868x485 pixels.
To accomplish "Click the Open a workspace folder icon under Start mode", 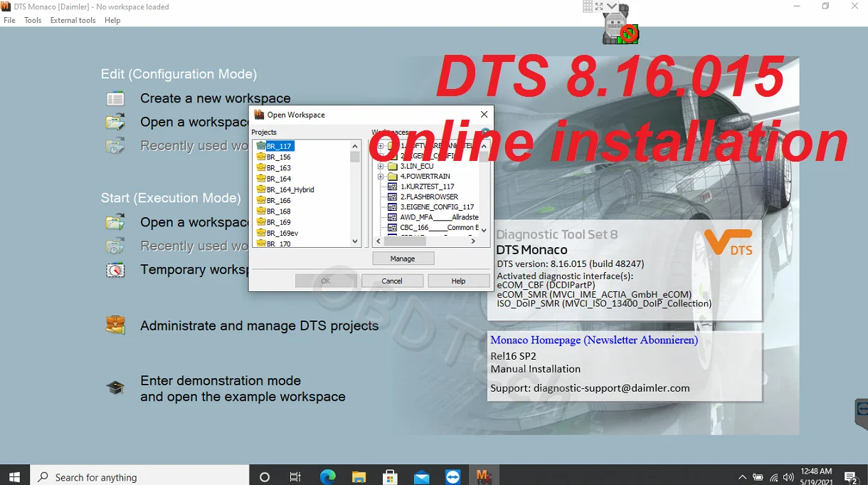I will coord(115,222).
